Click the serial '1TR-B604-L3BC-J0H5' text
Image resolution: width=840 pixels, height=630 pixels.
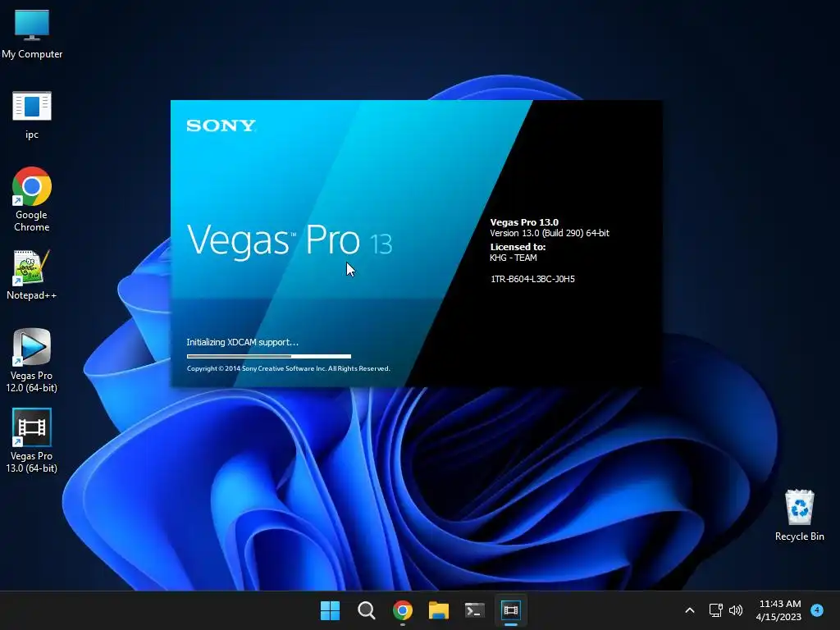point(532,279)
